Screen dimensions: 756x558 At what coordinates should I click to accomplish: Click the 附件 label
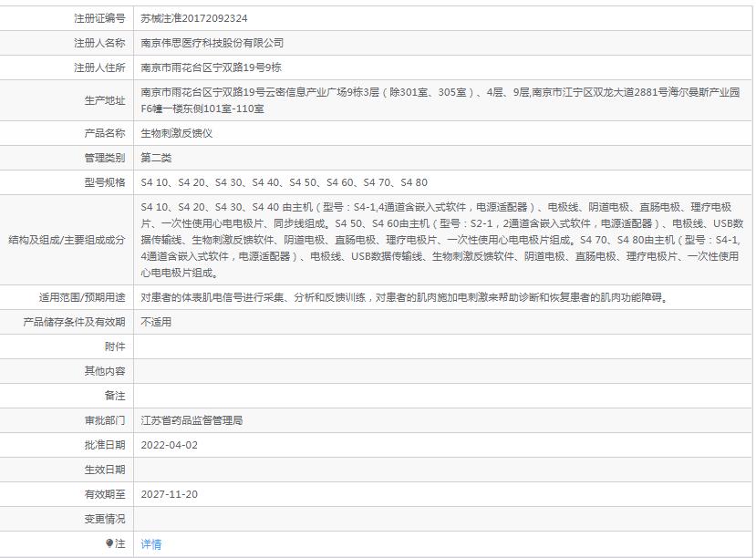point(115,346)
